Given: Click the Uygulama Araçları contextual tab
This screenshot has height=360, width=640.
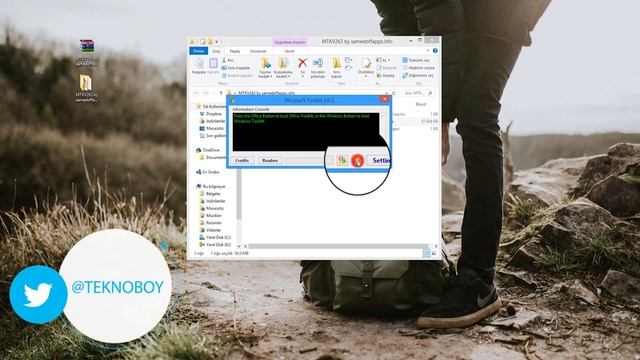Looking at the screenshot, I should click(x=290, y=42).
